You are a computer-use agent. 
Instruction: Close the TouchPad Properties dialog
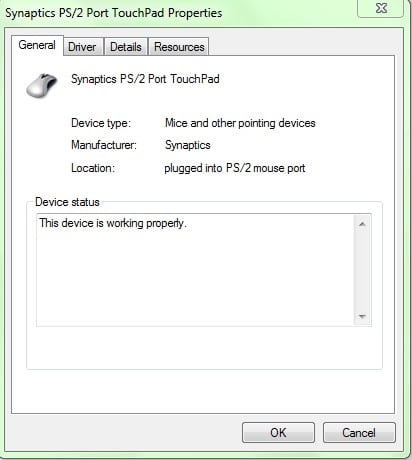point(381,8)
